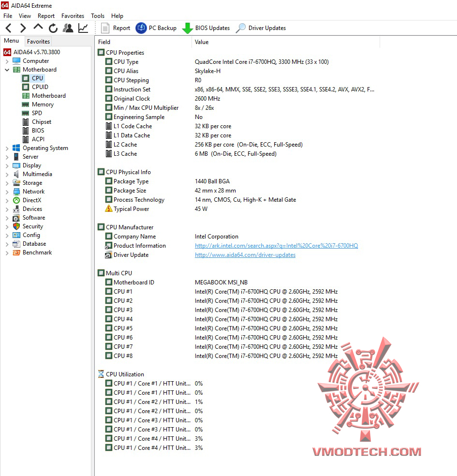Refresh the current page
The height and width of the screenshot is (476, 457).
(53, 28)
